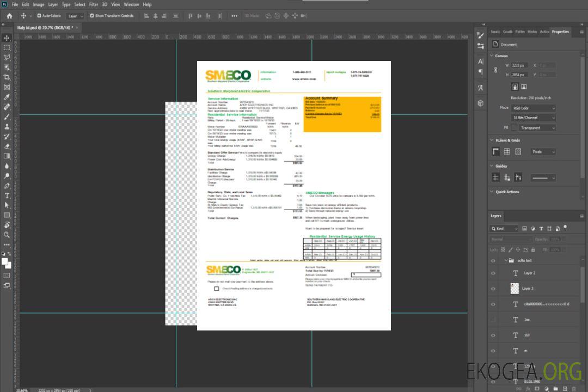
Task: Select the Horizontal Type tool
Action: click(x=7, y=195)
